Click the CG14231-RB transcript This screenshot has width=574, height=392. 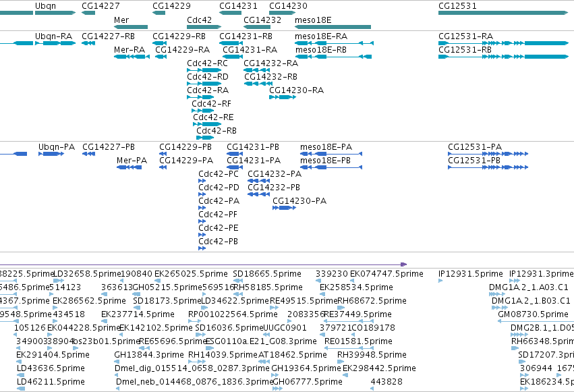tap(231, 43)
